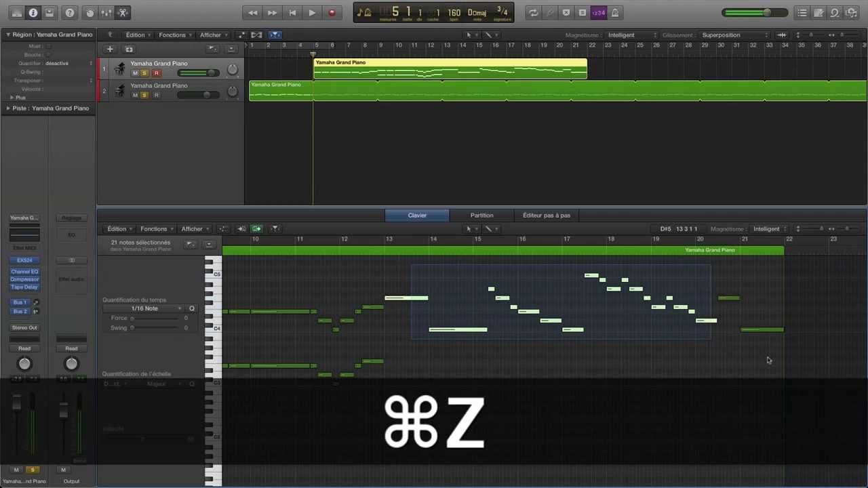Toggle the Solo mode S icon
868x488 pixels.
click(582, 13)
